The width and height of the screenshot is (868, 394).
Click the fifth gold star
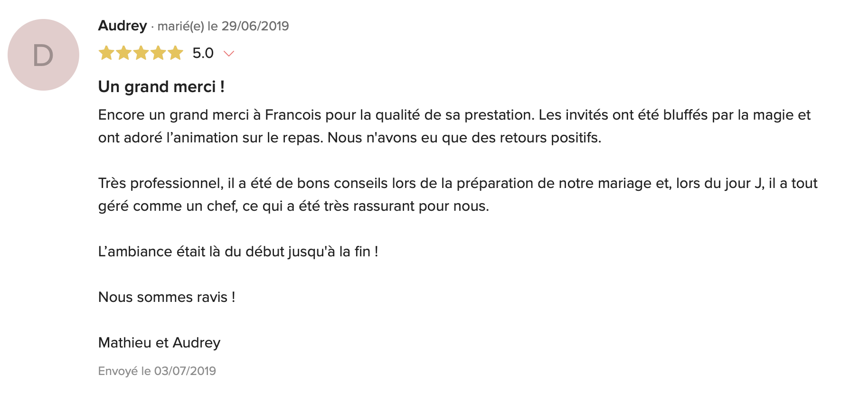(x=175, y=53)
